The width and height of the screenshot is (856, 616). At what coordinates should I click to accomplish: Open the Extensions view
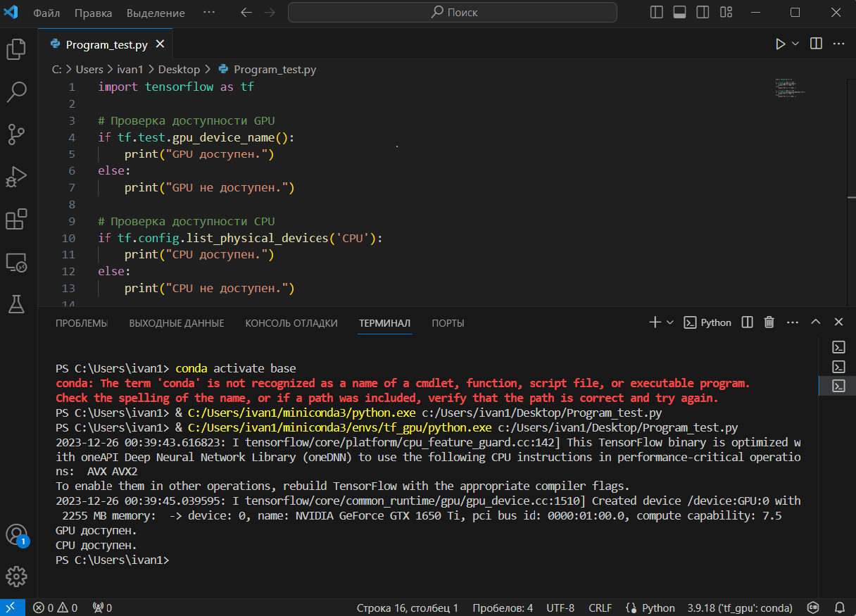tap(16, 220)
